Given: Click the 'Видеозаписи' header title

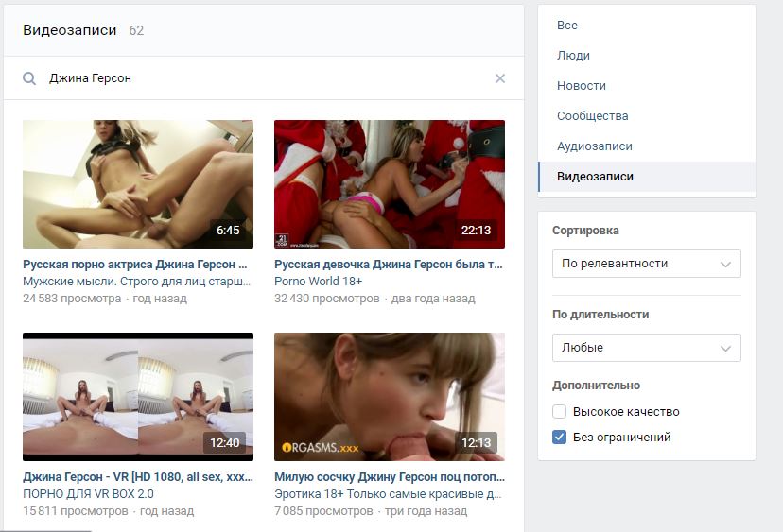Looking at the screenshot, I should [x=69, y=30].
